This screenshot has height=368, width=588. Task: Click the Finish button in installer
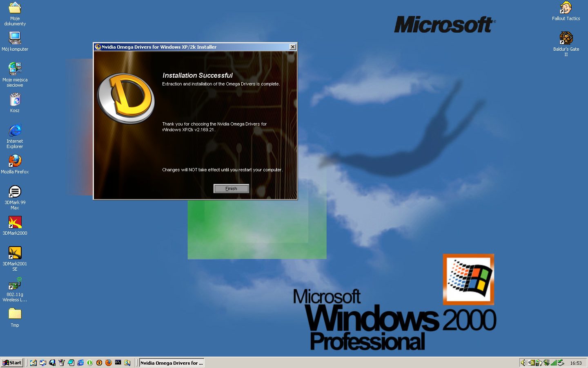pyautogui.click(x=231, y=188)
